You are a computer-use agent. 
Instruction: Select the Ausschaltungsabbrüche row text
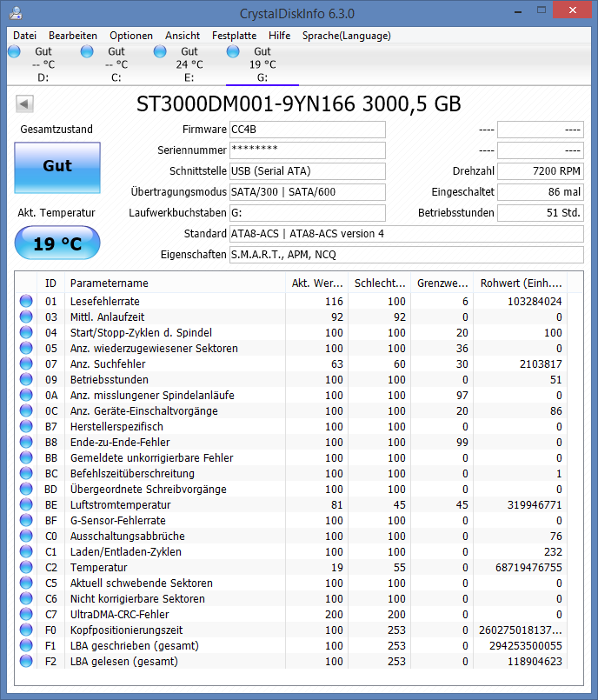[x=128, y=536]
